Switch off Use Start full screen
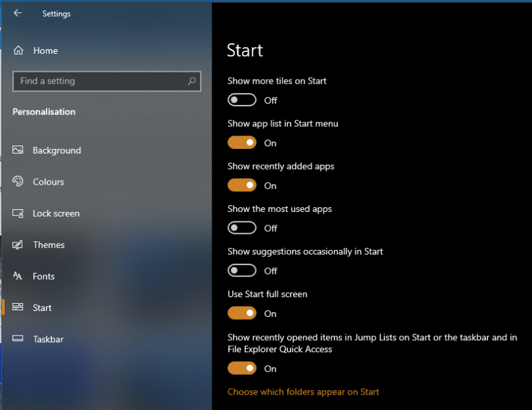This screenshot has height=410, width=532. click(x=242, y=313)
